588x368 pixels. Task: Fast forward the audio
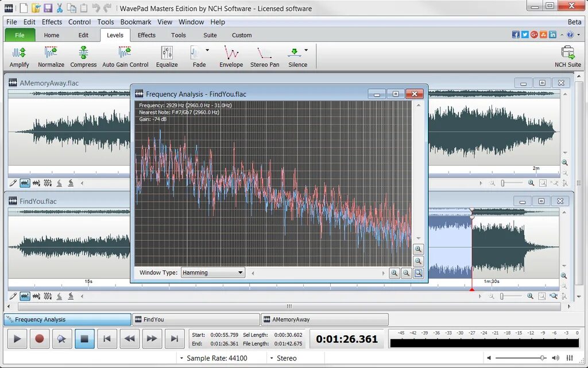[152, 339]
